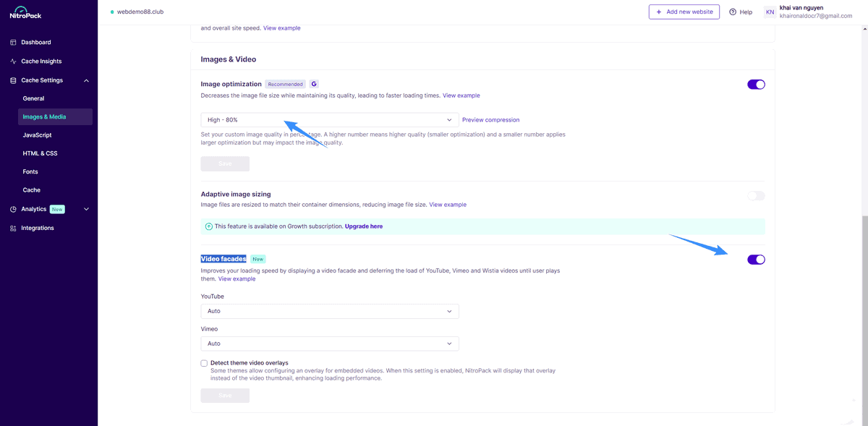This screenshot has height=426, width=868.
Task: Click Save under Image optimization
Action: coord(225,164)
